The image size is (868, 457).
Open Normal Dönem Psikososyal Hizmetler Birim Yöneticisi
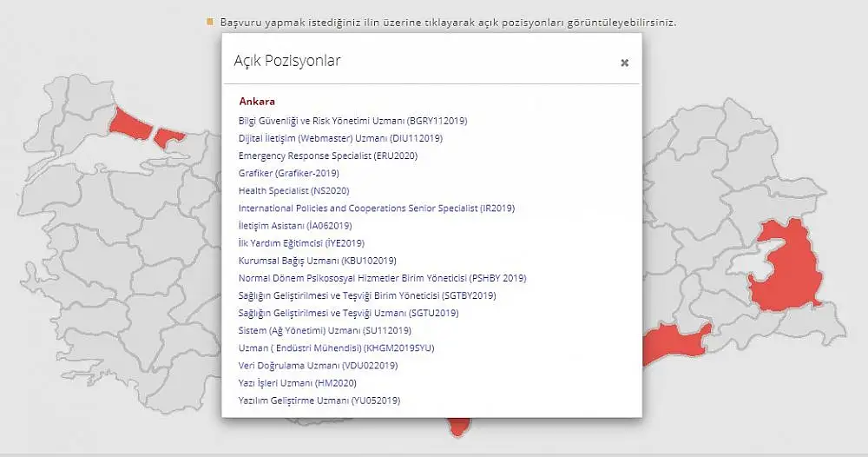(382, 278)
